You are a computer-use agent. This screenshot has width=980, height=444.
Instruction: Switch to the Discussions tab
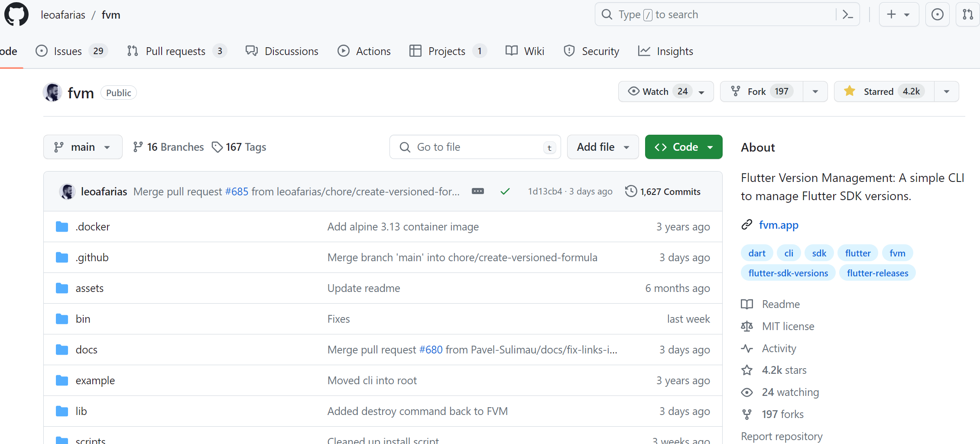[x=282, y=51]
